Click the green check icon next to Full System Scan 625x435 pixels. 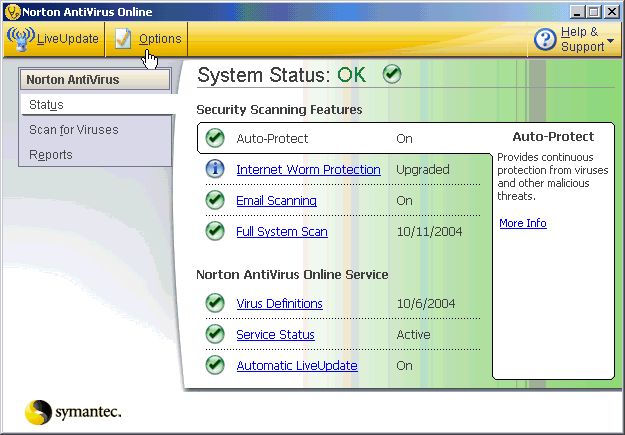[x=215, y=231]
